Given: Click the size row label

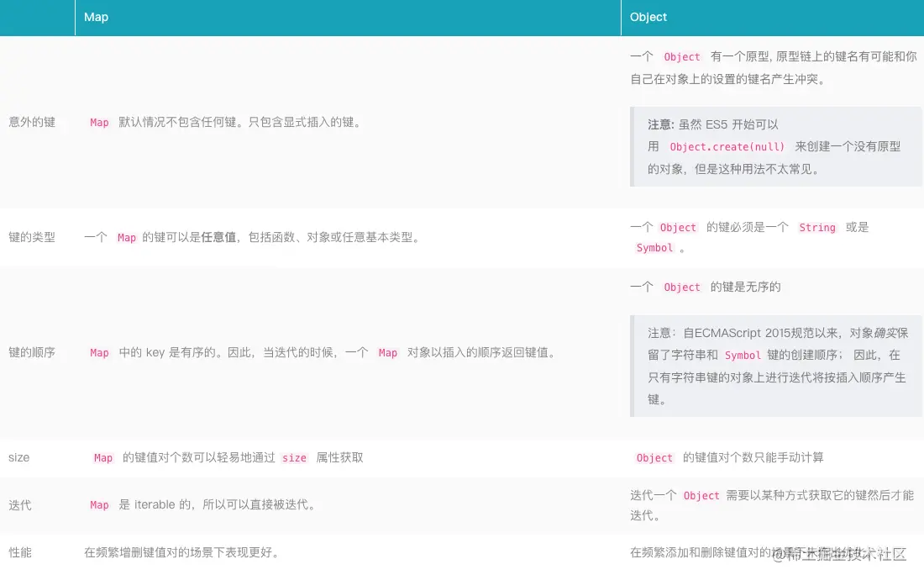Looking at the screenshot, I should coord(18,457).
